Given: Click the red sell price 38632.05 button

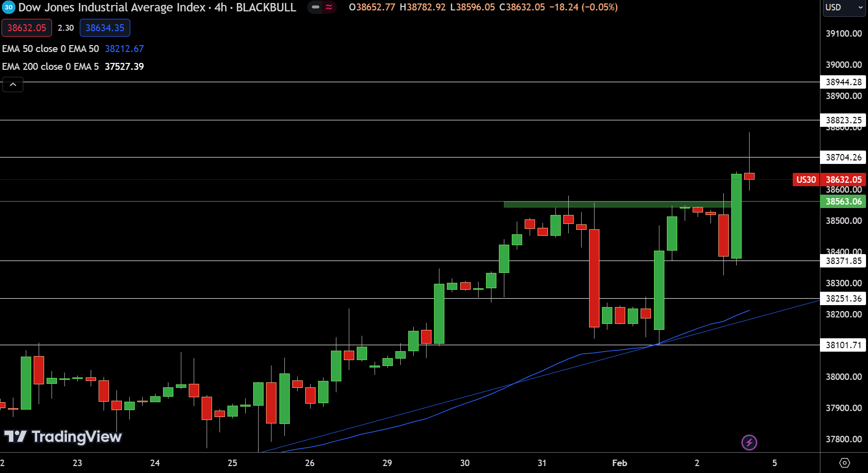Looking at the screenshot, I should click(27, 28).
